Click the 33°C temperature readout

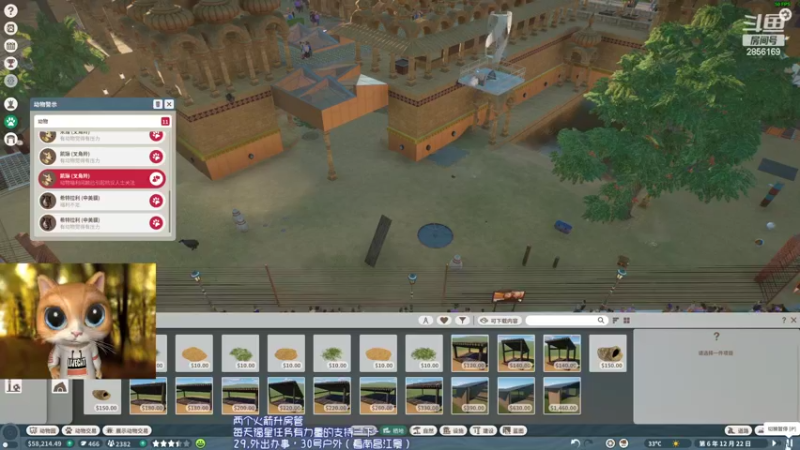655,444
